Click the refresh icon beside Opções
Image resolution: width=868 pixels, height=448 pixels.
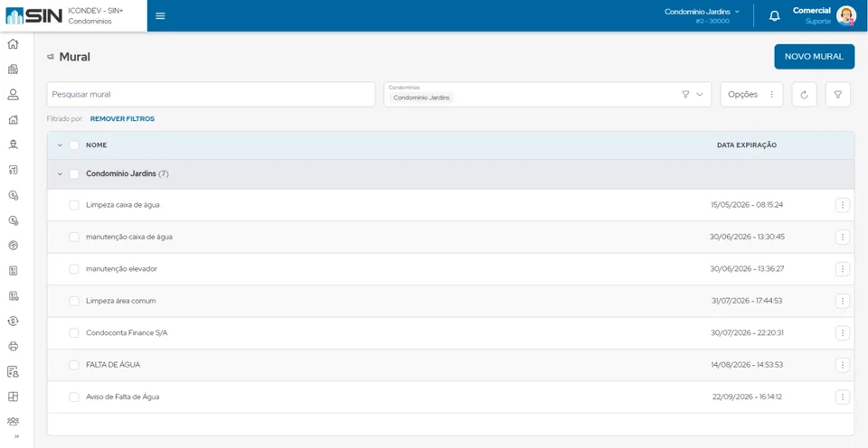805,95
